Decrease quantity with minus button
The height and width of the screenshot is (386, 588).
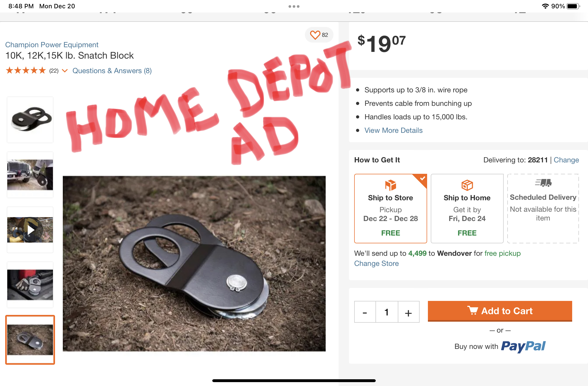(x=365, y=312)
